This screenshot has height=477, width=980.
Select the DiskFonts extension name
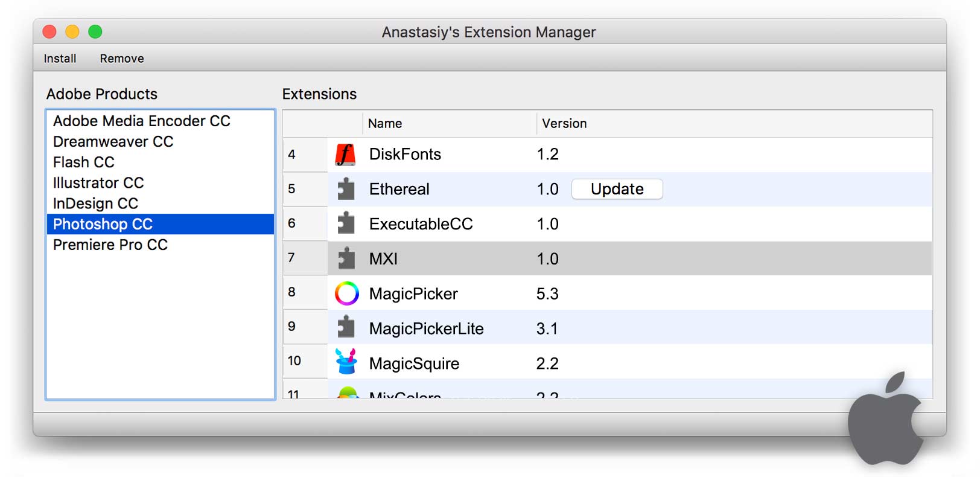pos(405,155)
